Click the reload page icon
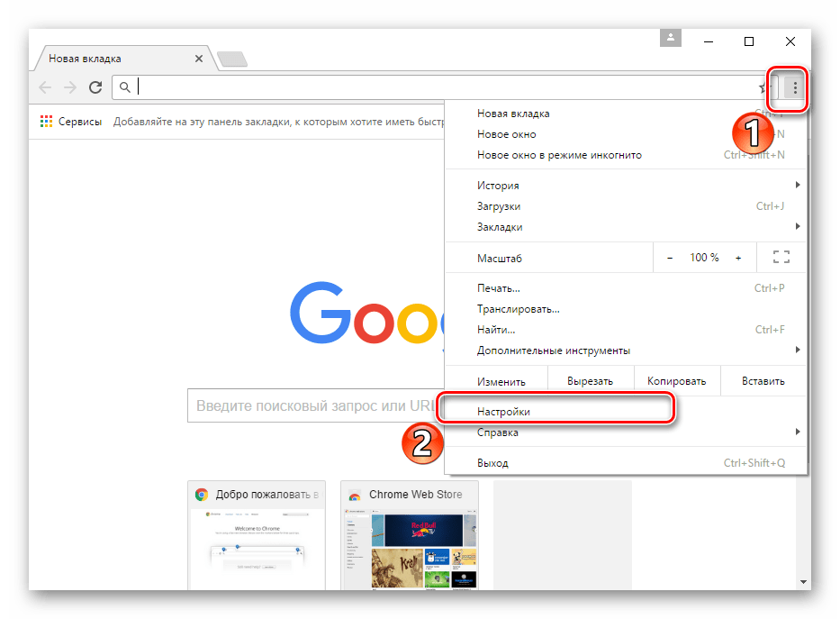 [95, 87]
